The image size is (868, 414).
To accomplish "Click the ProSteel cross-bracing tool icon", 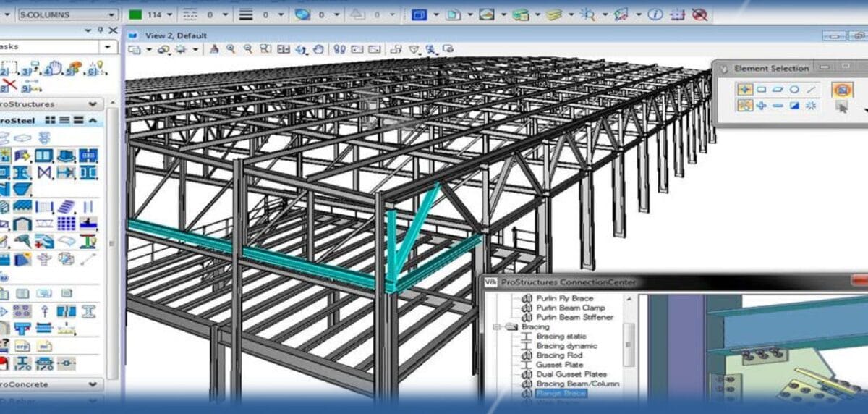I will [x=44, y=172].
